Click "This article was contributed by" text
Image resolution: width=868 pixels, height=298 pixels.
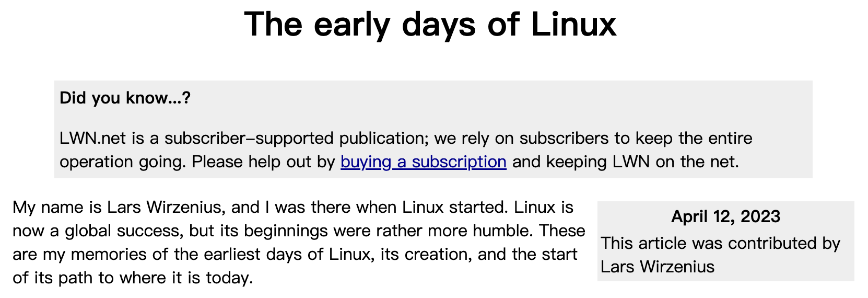pos(721,243)
